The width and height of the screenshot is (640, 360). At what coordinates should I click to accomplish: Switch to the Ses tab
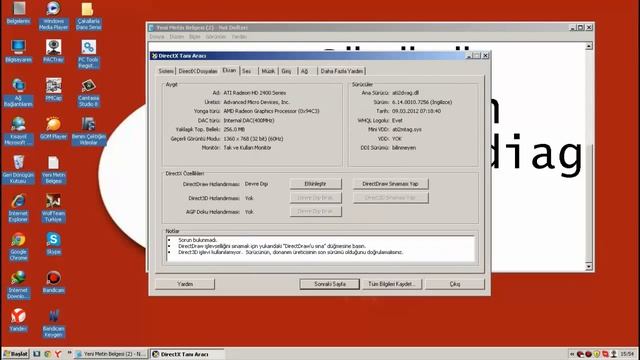pos(247,71)
